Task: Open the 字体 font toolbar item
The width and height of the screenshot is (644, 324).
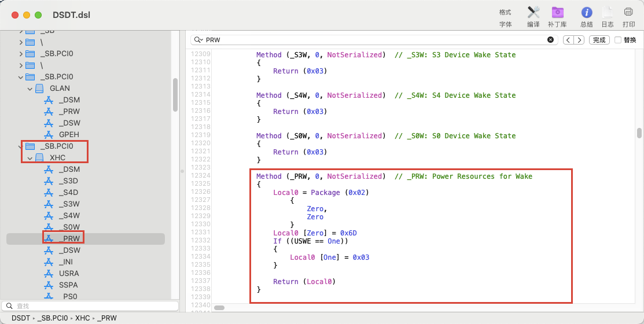Action: pos(506,24)
